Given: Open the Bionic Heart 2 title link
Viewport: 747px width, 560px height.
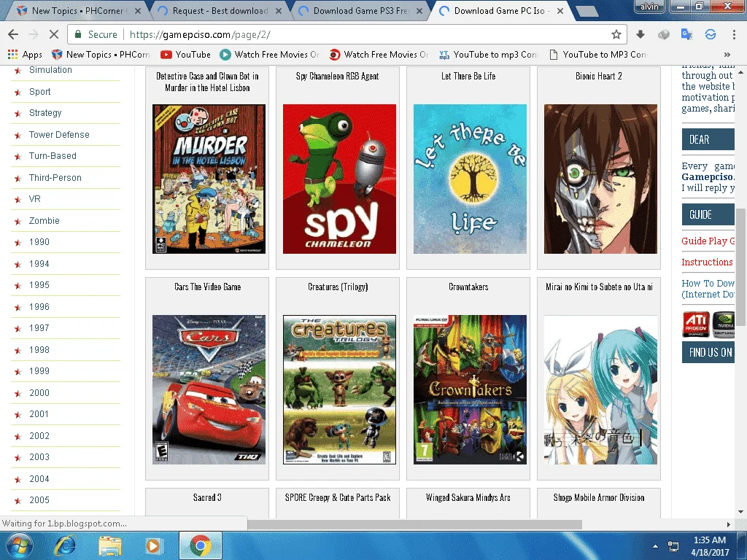Looking at the screenshot, I should point(599,76).
